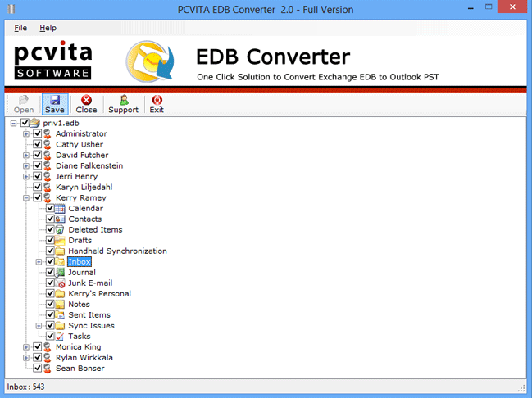532x398 pixels.
Task: Expand the Monica King mailbox
Action: point(26,347)
